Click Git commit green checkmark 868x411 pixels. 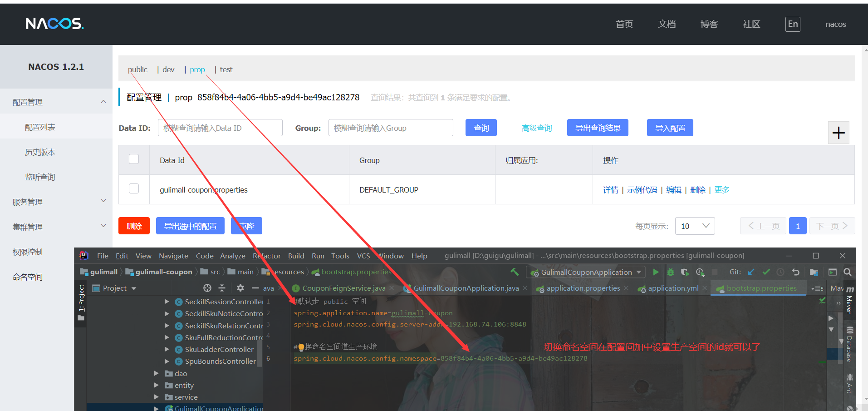click(x=766, y=272)
